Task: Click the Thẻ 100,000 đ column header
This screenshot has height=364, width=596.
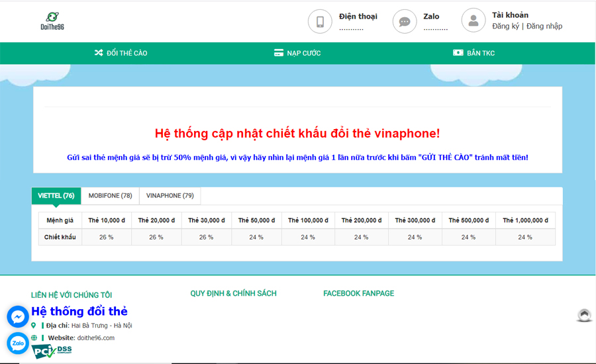Action: 308,220
